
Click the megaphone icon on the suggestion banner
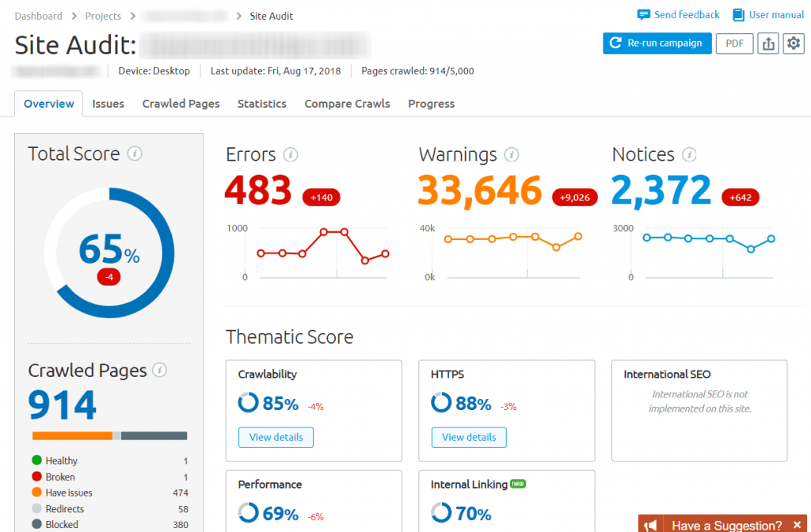tap(649, 523)
